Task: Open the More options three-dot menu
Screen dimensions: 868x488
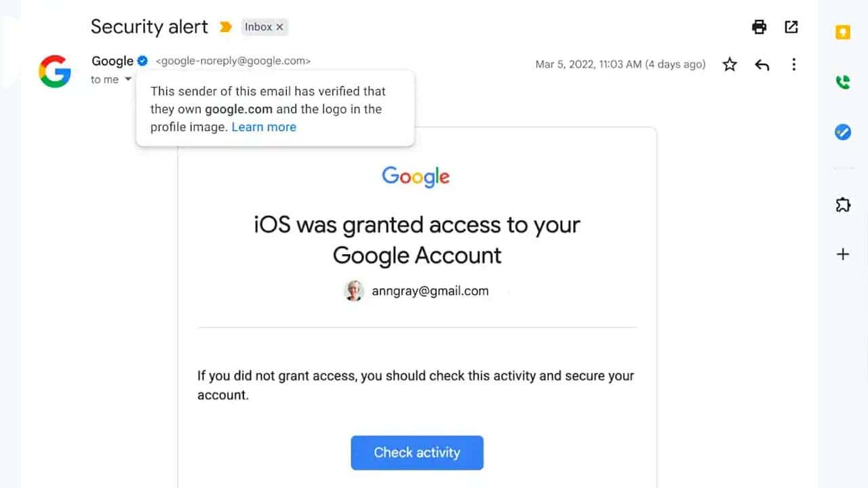Action: (794, 64)
